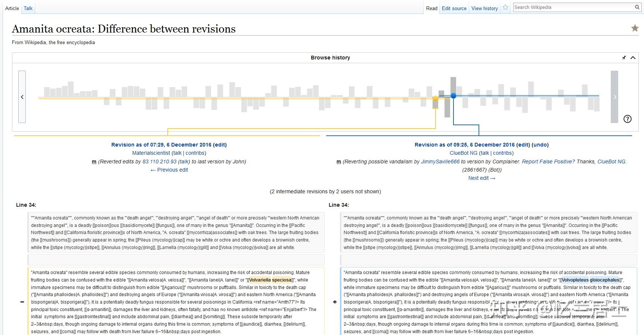This screenshot has height=335, width=644.
Task: Open the Volvopluteus gloiocephalus highlighted text
Action: (591, 280)
